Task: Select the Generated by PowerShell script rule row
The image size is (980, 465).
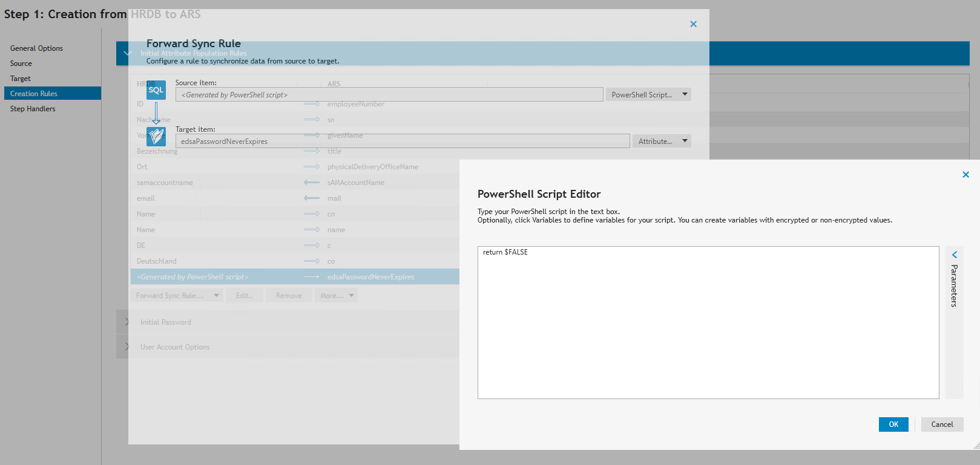Action: click(295, 277)
